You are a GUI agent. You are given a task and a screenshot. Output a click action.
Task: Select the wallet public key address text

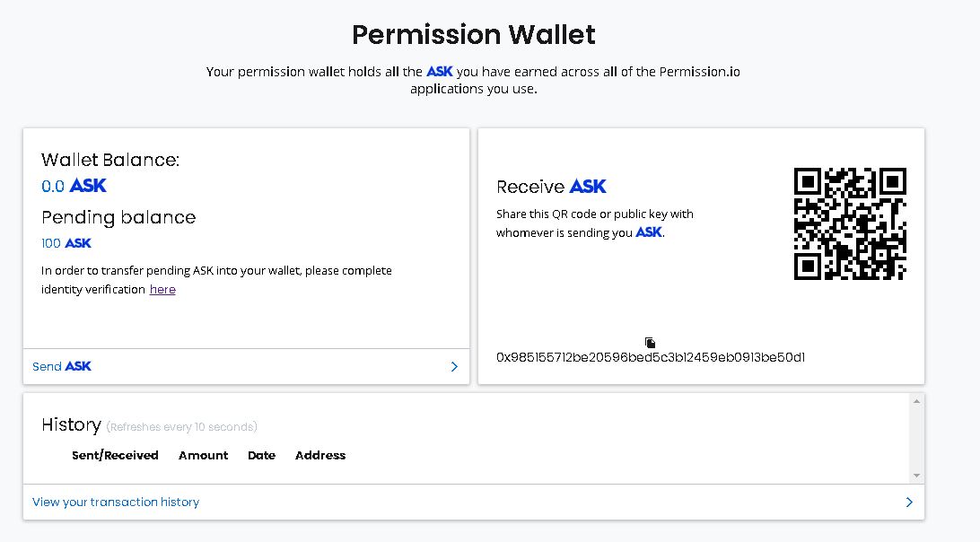click(x=651, y=357)
